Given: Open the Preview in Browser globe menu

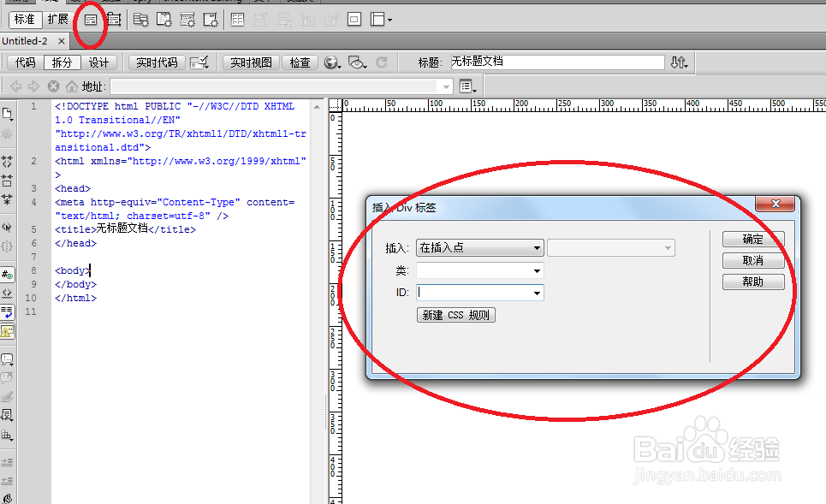Looking at the screenshot, I should pos(332,62).
